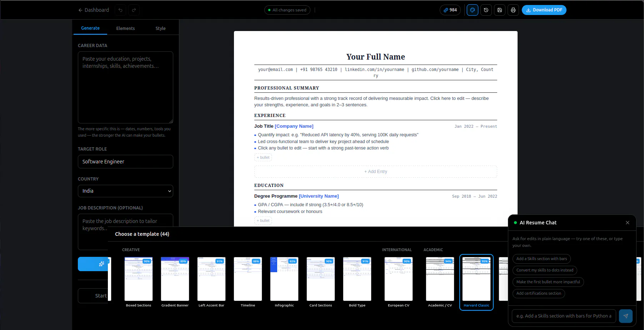The image size is (644, 330).
Task: Click the '[Company Name]' placeholder text
Action: [x=294, y=126]
